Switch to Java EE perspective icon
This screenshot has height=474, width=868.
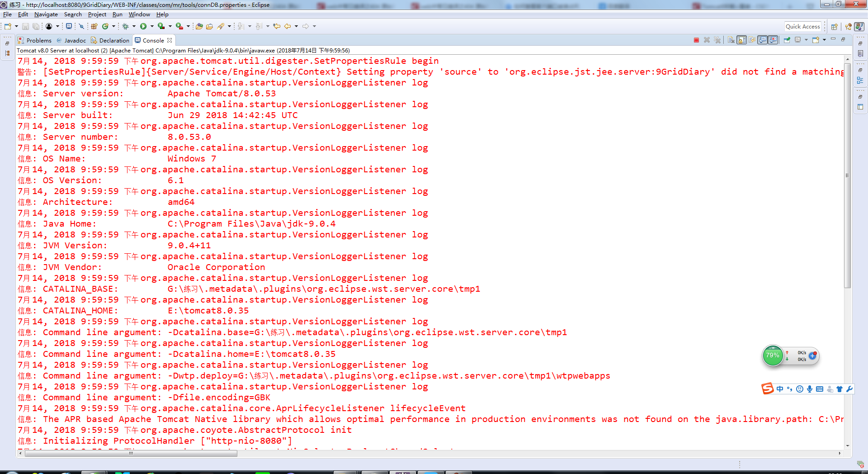pos(848,27)
